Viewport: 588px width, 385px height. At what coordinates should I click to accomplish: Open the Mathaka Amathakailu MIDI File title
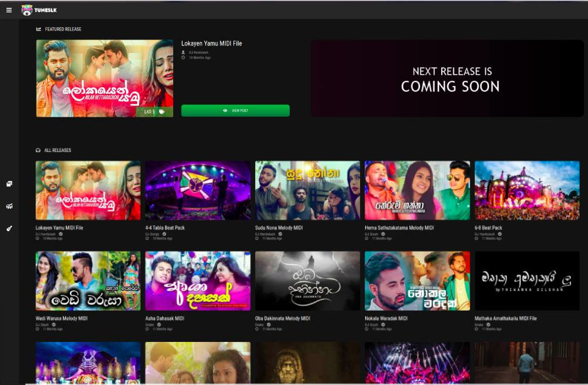[x=506, y=318]
